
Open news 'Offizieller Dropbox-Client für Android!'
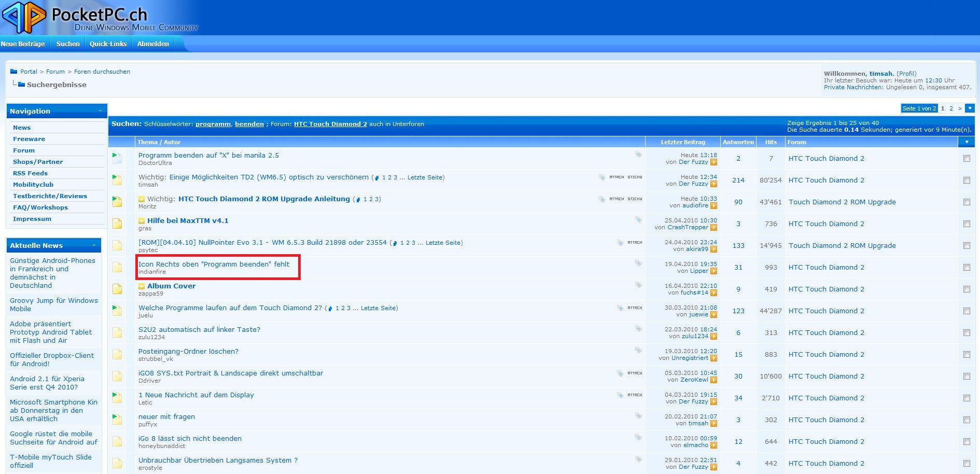tap(52, 359)
